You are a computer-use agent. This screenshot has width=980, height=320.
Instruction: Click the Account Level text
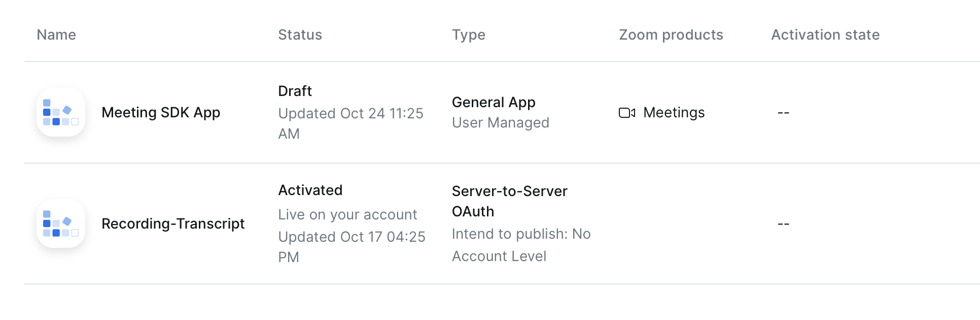[499, 256]
